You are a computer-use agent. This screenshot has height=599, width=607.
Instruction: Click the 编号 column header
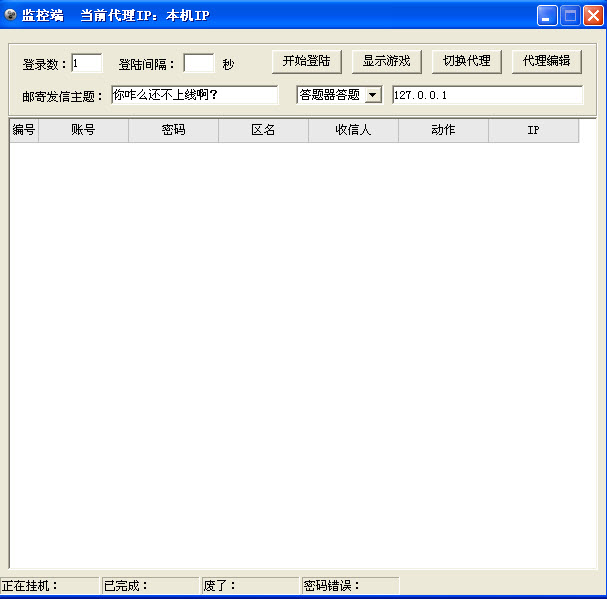tap(24, 130)
